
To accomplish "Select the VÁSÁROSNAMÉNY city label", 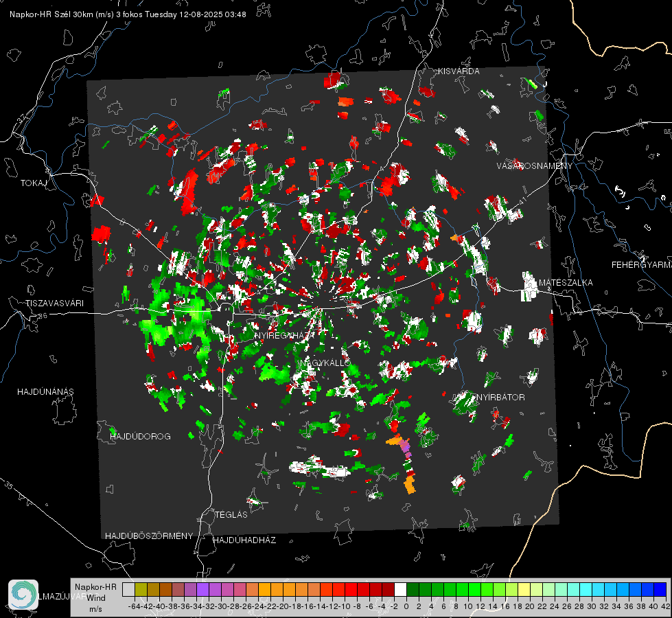I will [x=535, y=166].
